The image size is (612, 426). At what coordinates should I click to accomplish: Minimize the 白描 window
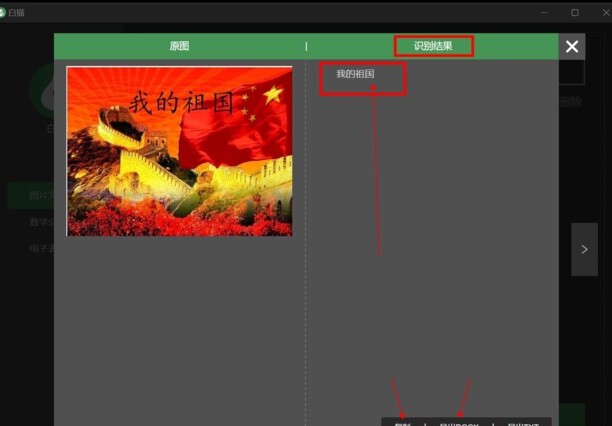pos(544,12)
